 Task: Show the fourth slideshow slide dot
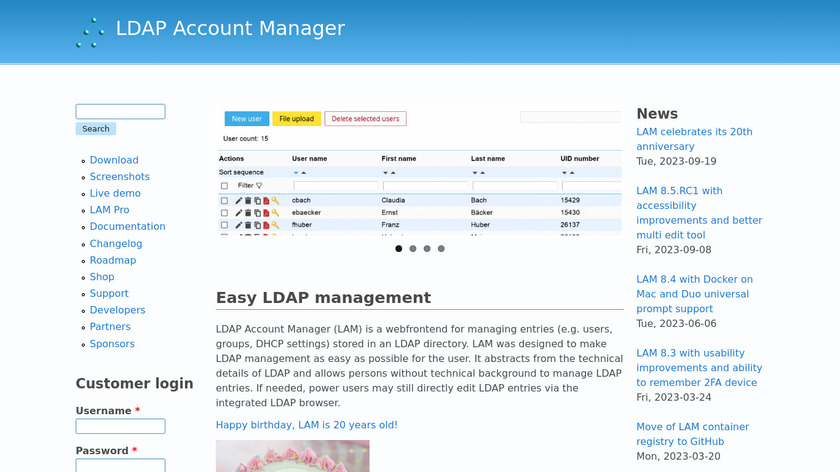pos(441,249)
